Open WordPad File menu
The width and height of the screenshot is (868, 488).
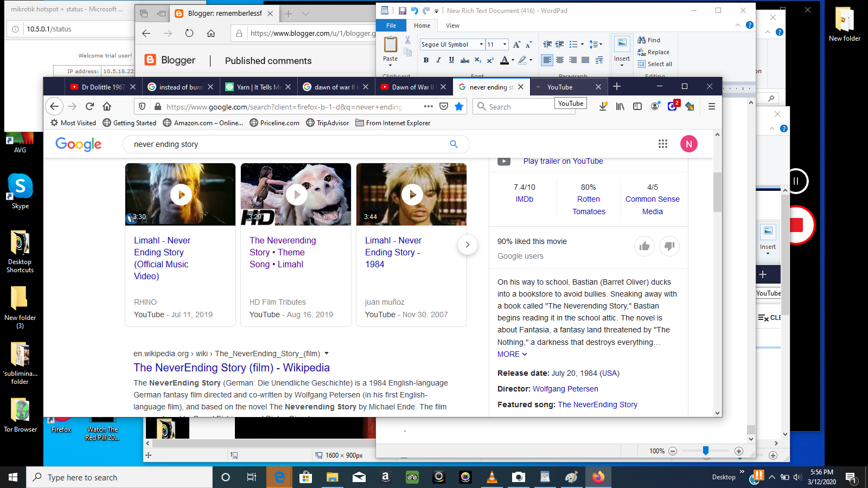[x=391, y=25]
